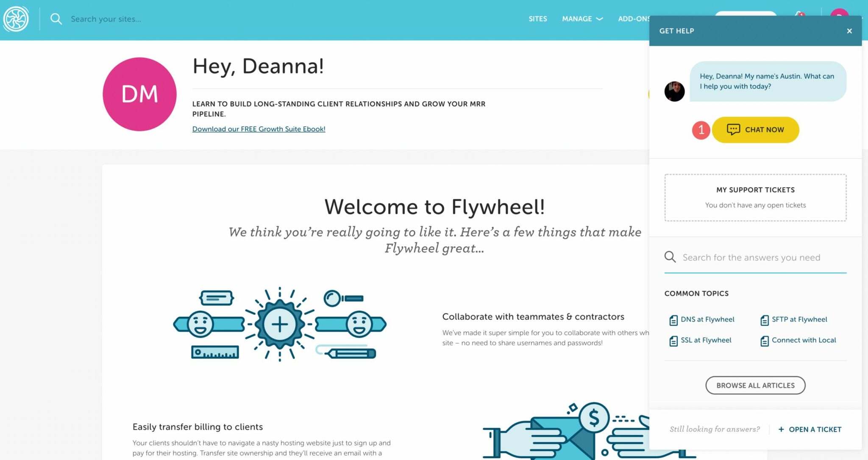Click MY SUPPORT TICKETS section header
This screenshot has width=868, height=460.
coord(756,190)
